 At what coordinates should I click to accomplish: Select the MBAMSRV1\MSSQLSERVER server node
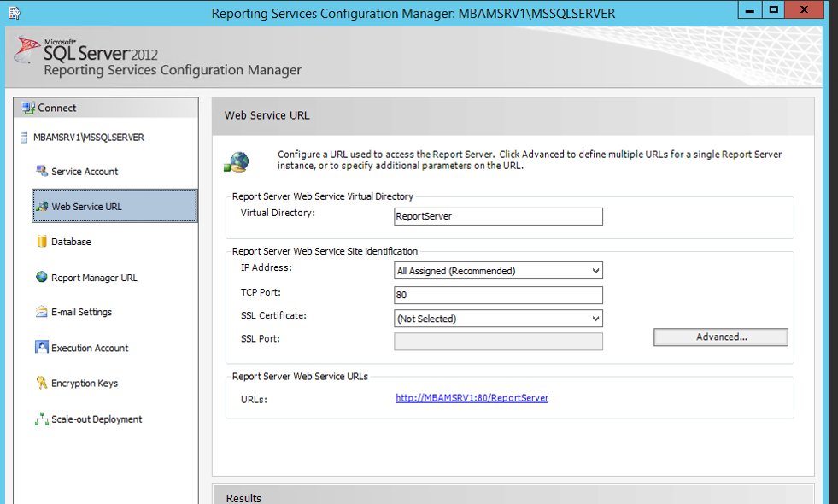89,138
